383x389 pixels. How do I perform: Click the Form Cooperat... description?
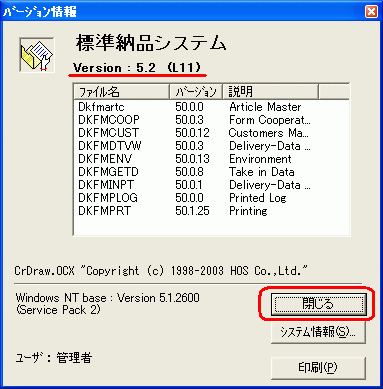click(x=270, y=120)
